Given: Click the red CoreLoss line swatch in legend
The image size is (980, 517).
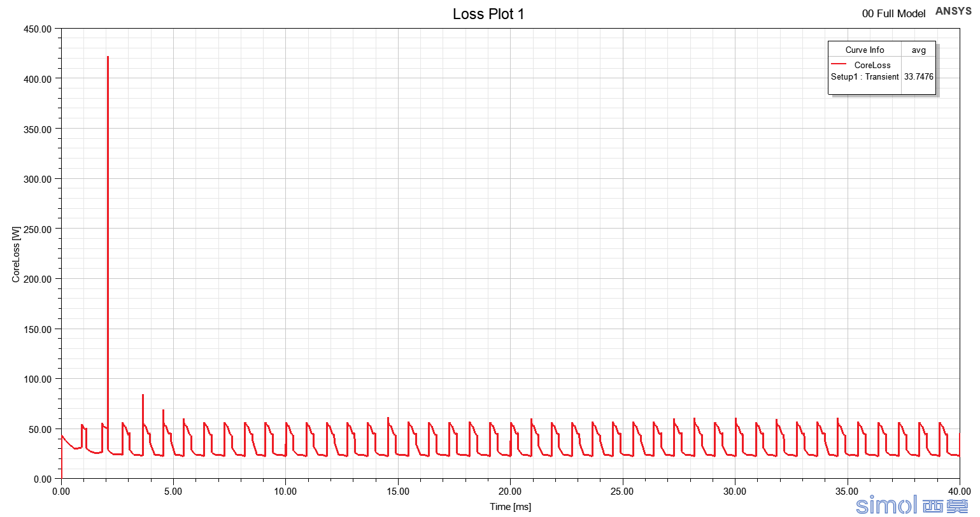Looking at the screenshot, I should point(839,64).
